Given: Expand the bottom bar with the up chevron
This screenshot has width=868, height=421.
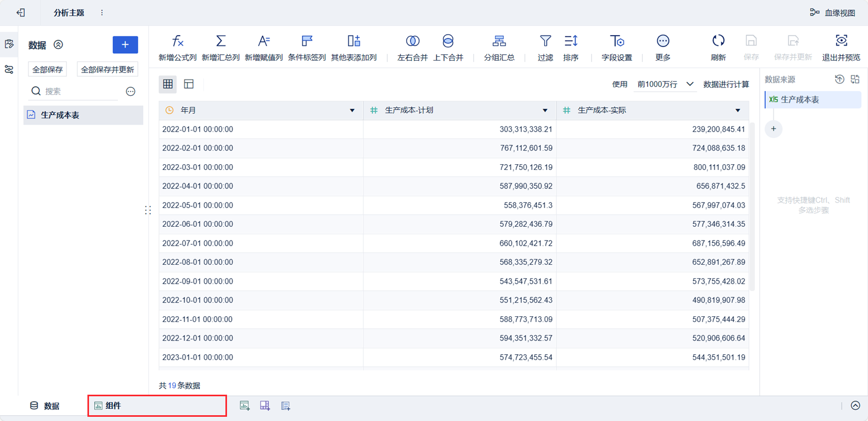Looking at the screenshot, I should (855, 406).
